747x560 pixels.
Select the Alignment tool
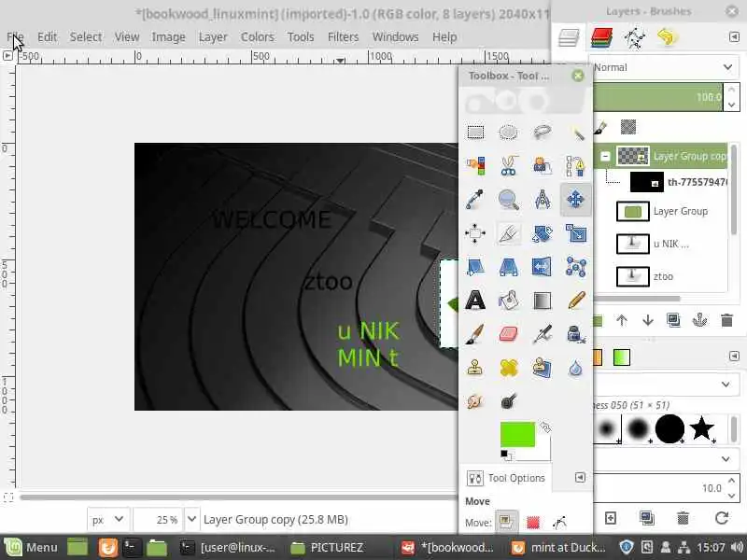point(475,233)
